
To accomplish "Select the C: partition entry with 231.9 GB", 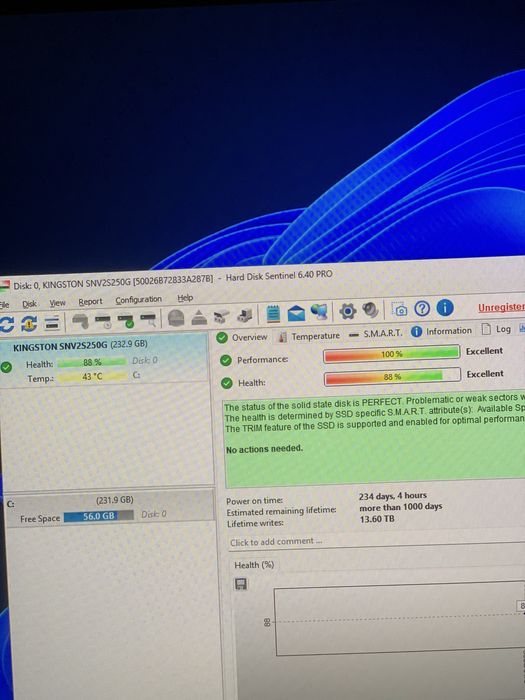I will [x=110, y=508].
